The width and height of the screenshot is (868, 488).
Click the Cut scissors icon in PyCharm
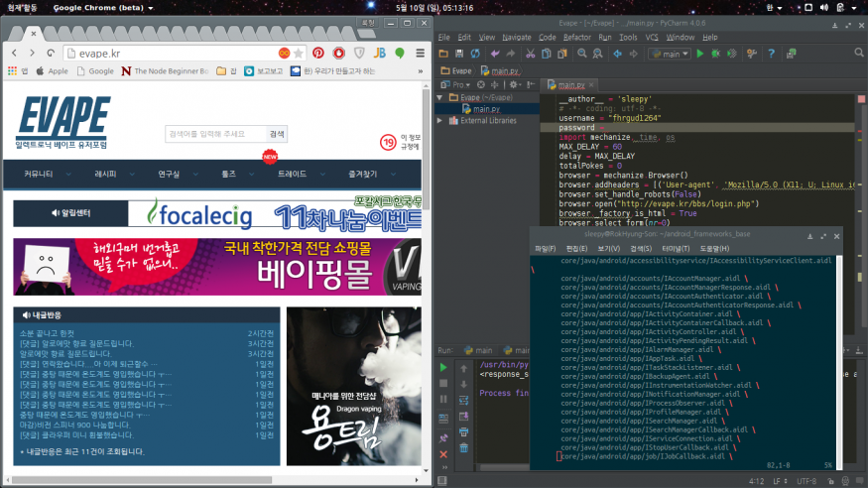531,54
